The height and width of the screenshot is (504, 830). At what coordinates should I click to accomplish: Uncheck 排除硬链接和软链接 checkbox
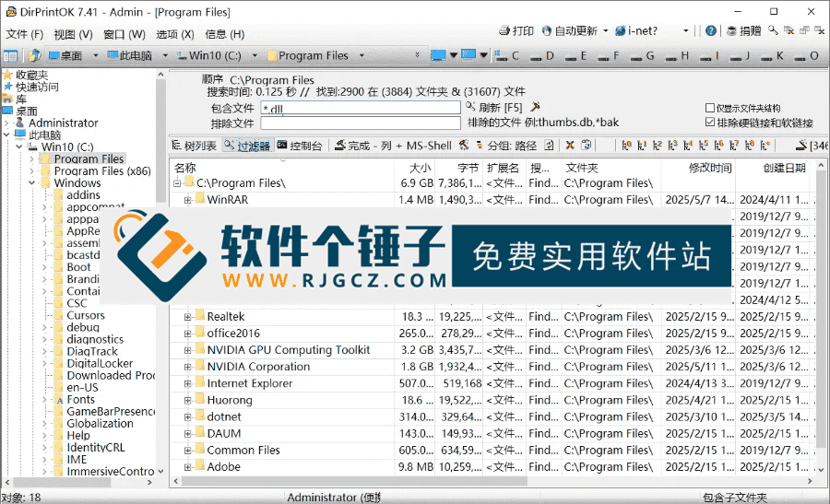(x=710, y=123)
